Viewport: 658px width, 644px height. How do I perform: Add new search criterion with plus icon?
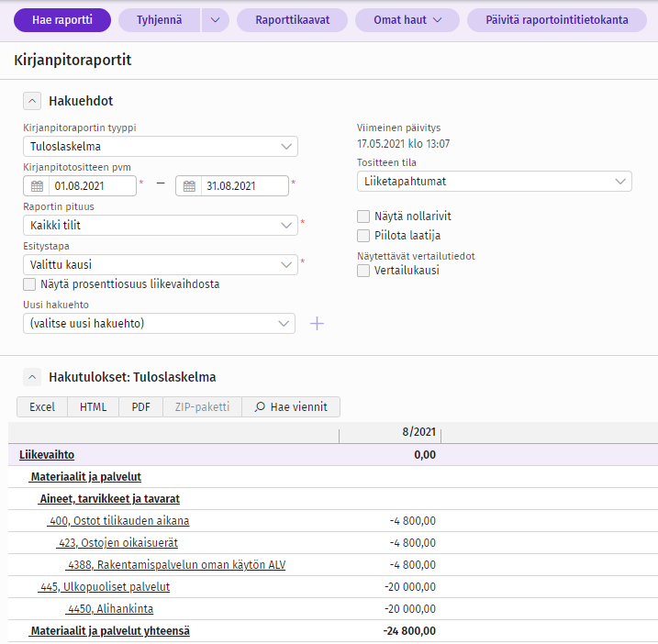[317, 324]
